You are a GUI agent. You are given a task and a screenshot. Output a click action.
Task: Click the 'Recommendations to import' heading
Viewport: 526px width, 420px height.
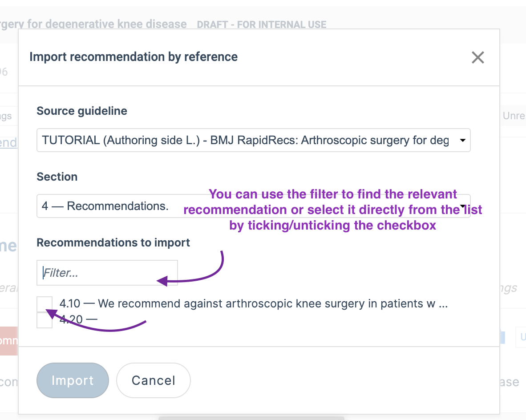113,242
